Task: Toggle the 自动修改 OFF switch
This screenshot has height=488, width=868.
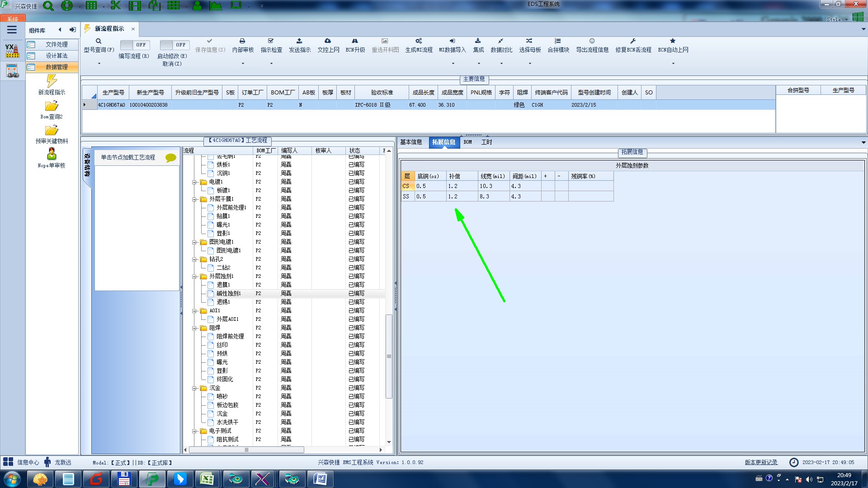Action: tap(174, 45)
